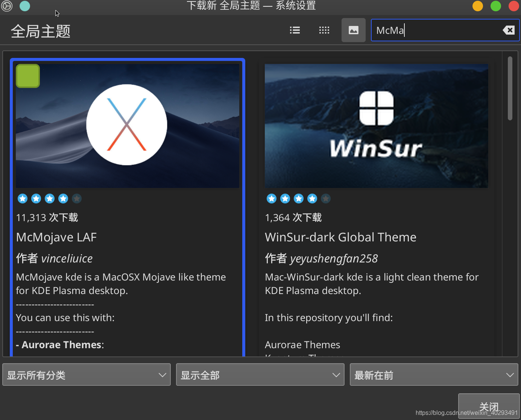The width and height of the screenshot is (521, 420).
Task: Select the McMojave LAF title
Action: (x=56, y=237)
